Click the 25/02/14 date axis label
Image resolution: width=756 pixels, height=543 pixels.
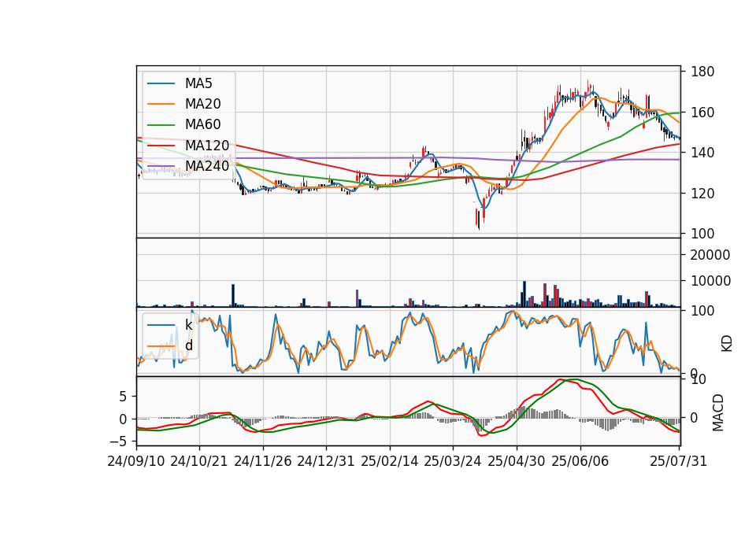point(390,461)
